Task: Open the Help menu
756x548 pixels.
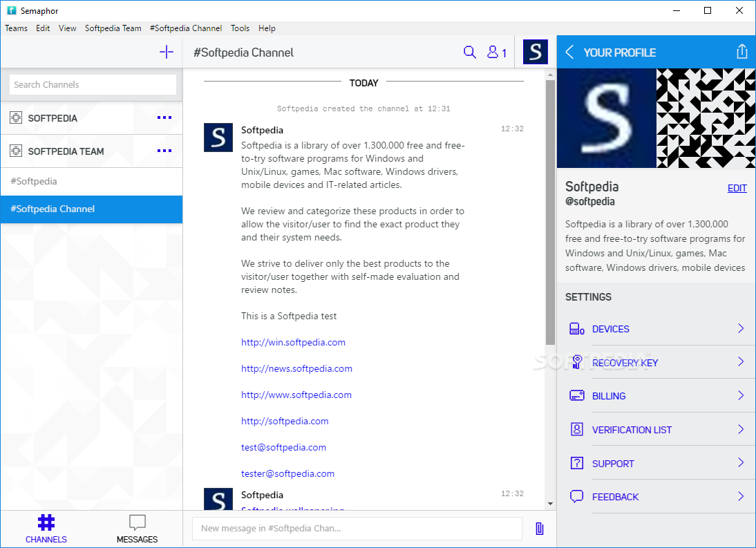Action: tap(267, 28)
